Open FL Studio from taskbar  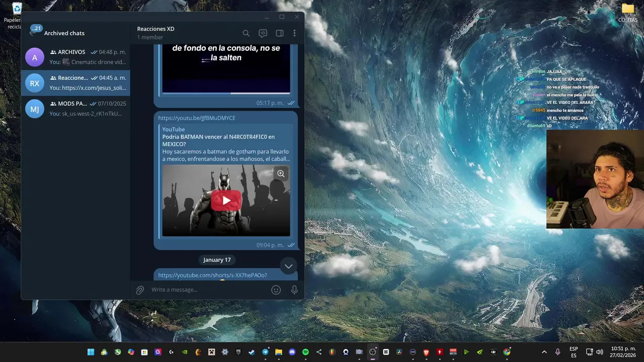pos(332,352)
